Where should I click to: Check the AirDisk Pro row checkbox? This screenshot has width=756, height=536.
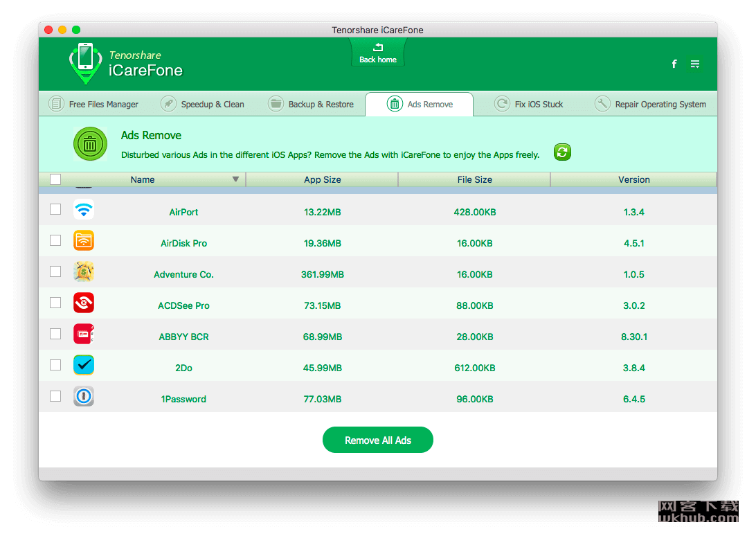[x=55, y=240]
